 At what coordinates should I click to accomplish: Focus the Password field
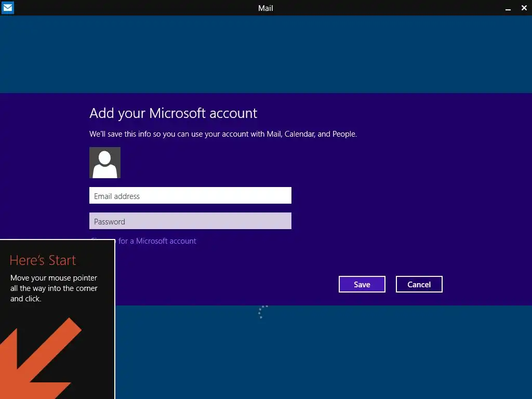pyautogui.click(x=190, y=221)
